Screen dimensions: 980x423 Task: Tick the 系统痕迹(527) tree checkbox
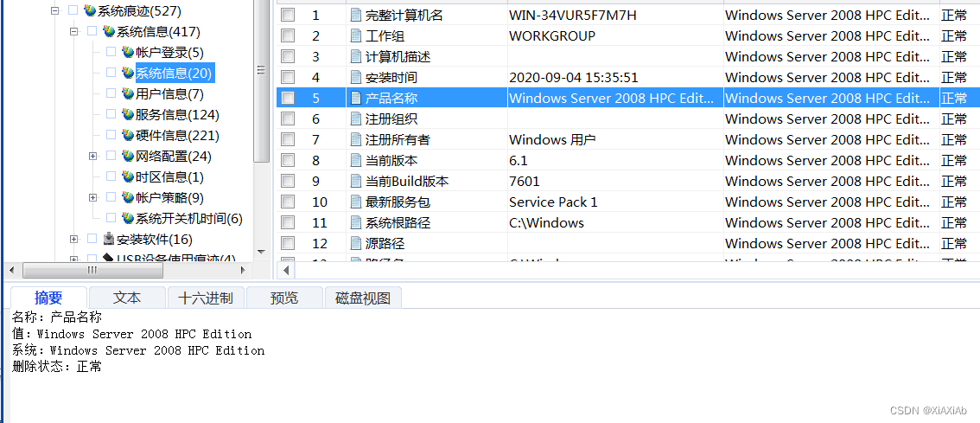point(73,10)
